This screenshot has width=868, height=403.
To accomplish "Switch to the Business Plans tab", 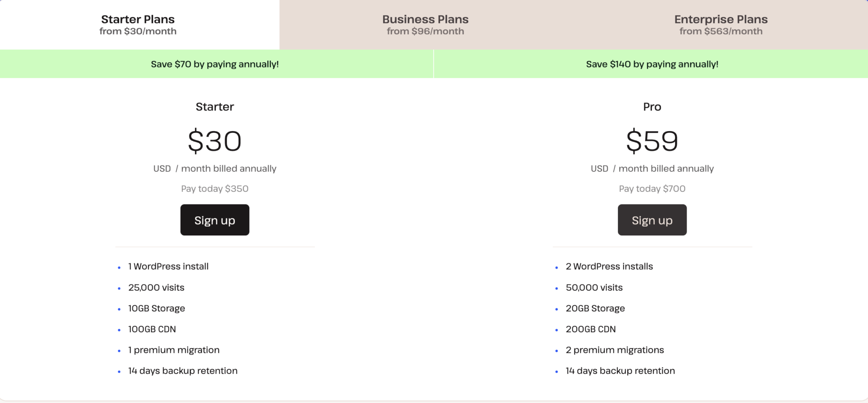I will click(x=425, y=24).
